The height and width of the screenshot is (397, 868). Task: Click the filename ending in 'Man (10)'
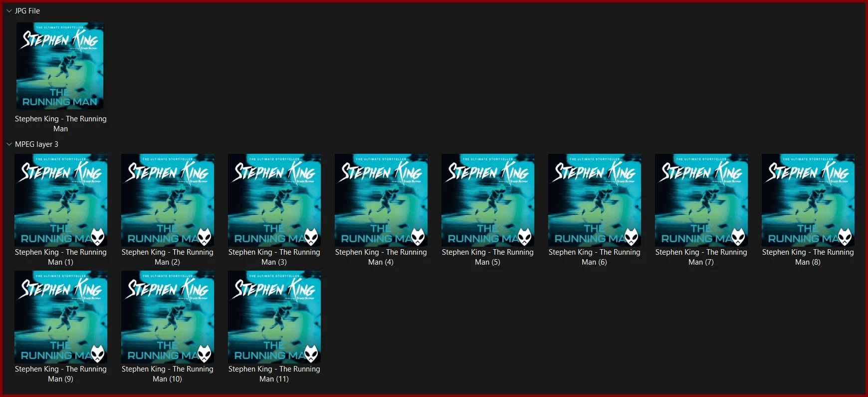coord(168,374)
